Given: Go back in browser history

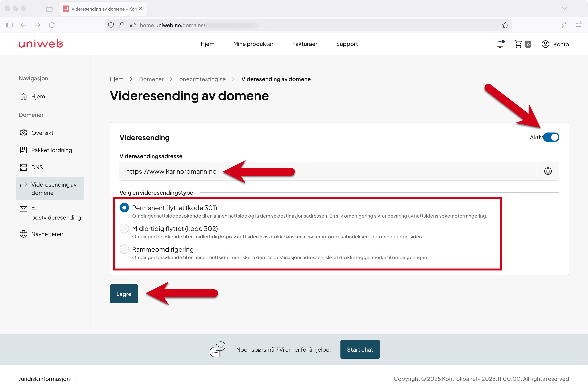Looking at the screenshot, I should pos(24,25).
